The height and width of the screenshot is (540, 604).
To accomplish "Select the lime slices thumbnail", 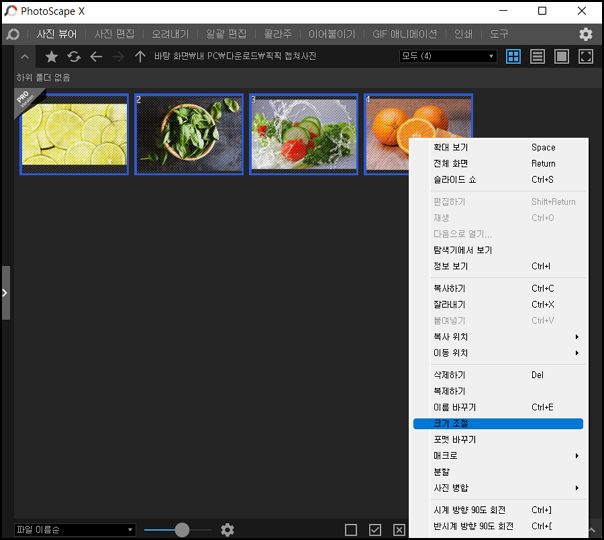I will pyautogui.click(x=74, y=134).
